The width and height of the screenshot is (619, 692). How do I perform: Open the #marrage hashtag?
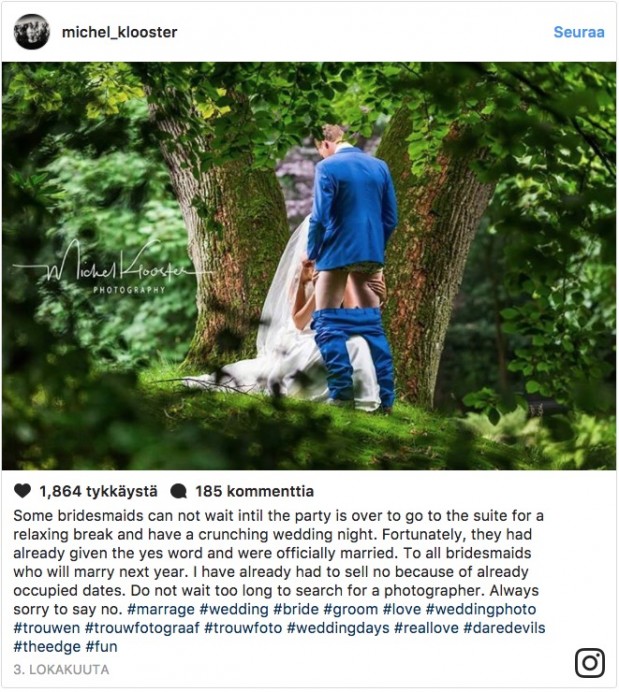pos(161,609)
